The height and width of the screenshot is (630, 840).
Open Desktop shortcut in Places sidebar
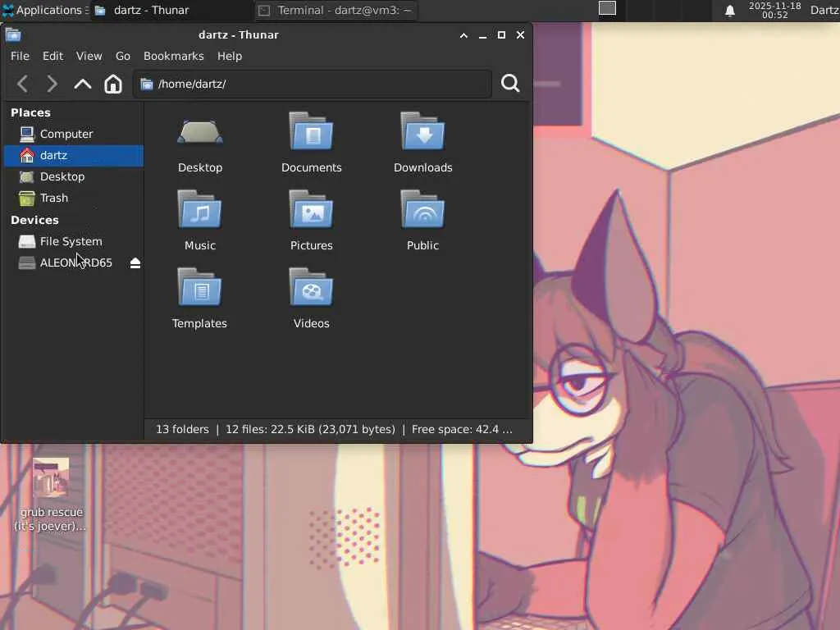(x=73, y=177)
